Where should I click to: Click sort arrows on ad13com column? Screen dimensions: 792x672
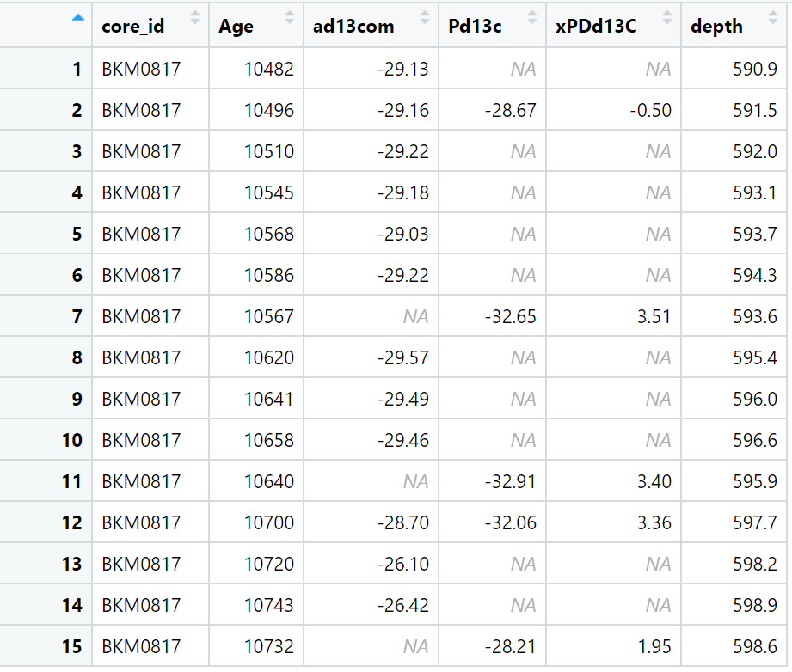(x=425, y=18)
